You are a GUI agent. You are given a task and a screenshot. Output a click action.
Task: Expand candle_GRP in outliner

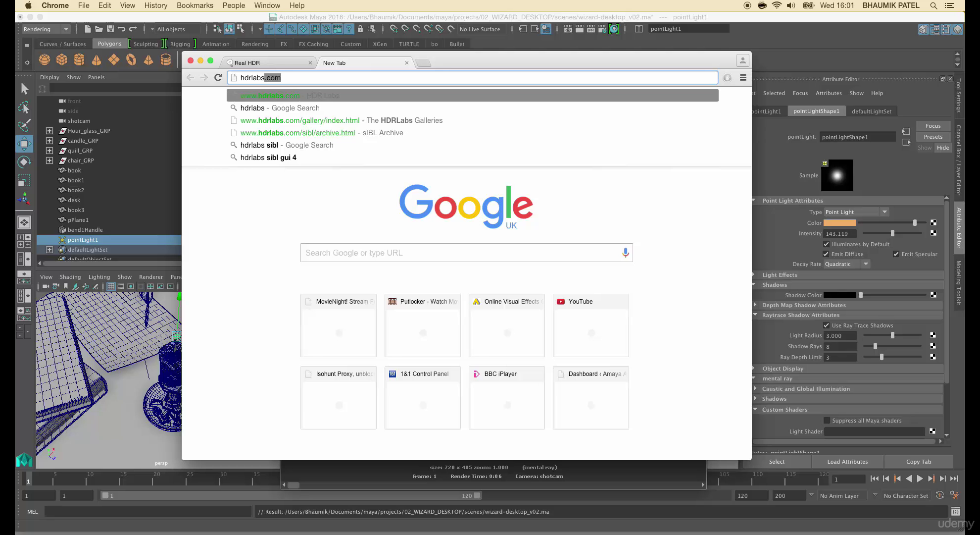(49, 141)
